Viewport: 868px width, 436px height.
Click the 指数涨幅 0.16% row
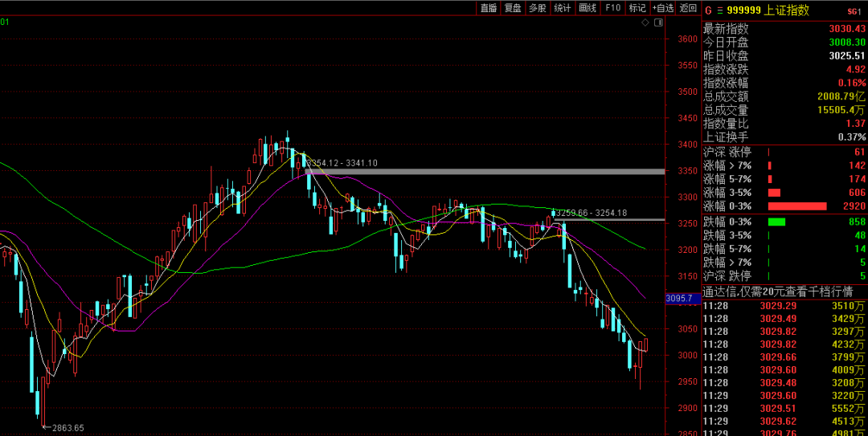tap(784, 83)
